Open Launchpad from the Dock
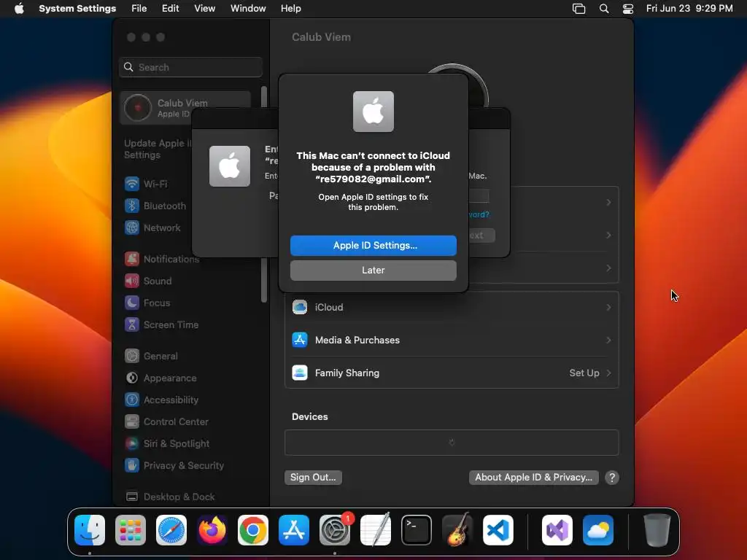This screenshot has width=747, height=560. (x=131, y=530)
